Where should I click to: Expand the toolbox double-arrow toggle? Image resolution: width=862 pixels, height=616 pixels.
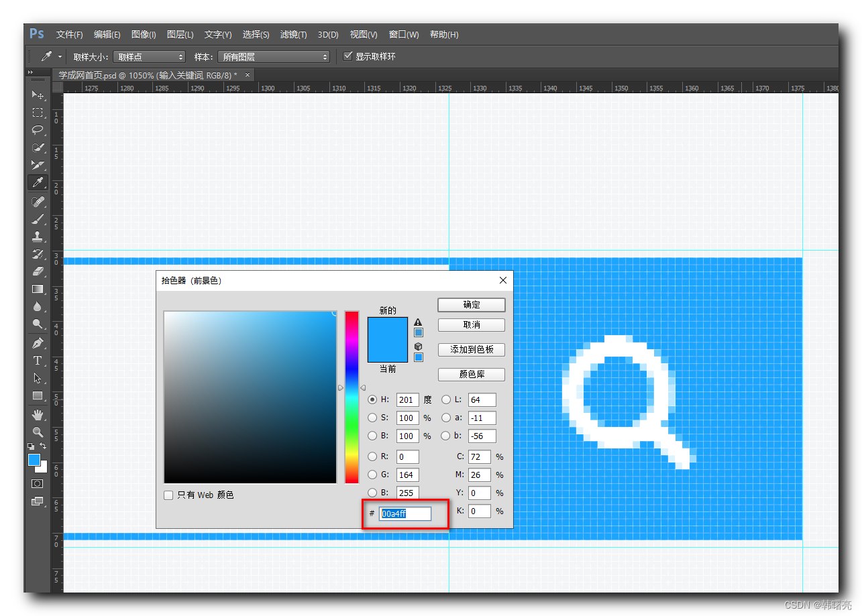click(30, 72)
